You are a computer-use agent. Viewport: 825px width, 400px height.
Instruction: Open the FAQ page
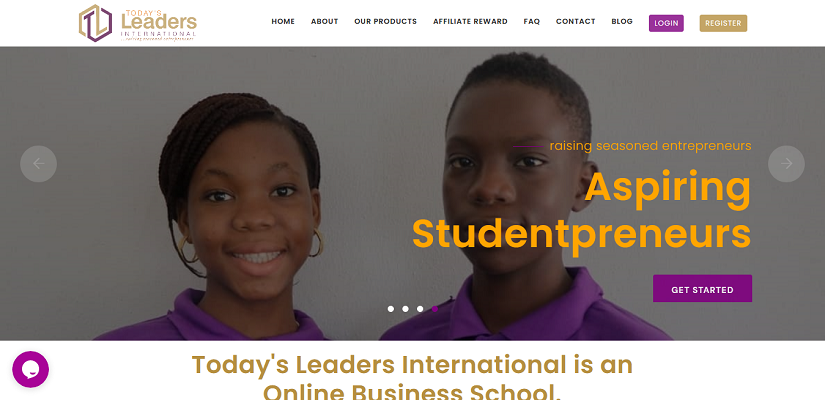(x=532, y=22)
